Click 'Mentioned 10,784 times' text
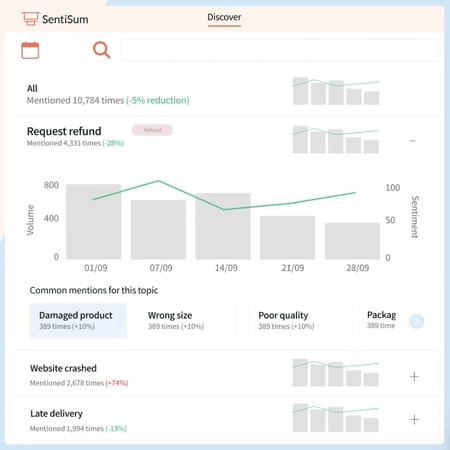This screenshot has height=450, width=450. 75,100
